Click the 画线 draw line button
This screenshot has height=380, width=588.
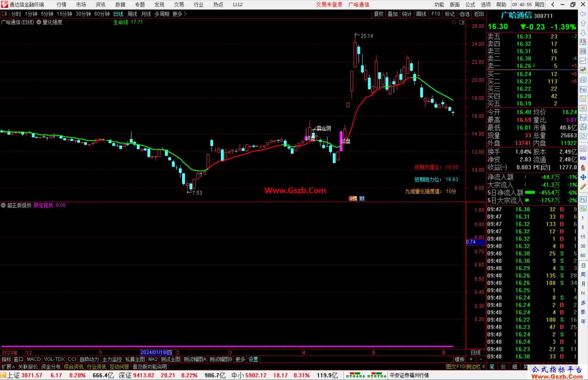421,14
